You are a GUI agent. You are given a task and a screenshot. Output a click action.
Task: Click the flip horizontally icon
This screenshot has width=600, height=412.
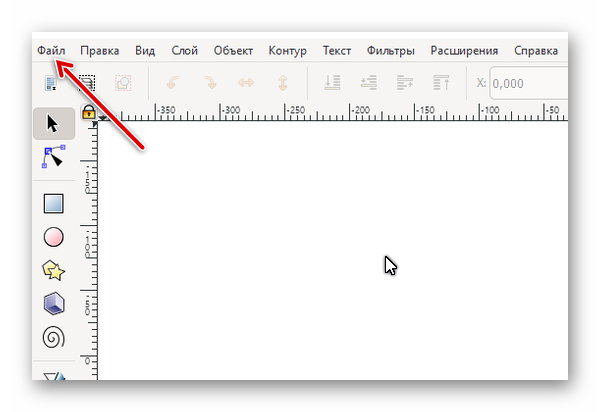tap(246, 83)
